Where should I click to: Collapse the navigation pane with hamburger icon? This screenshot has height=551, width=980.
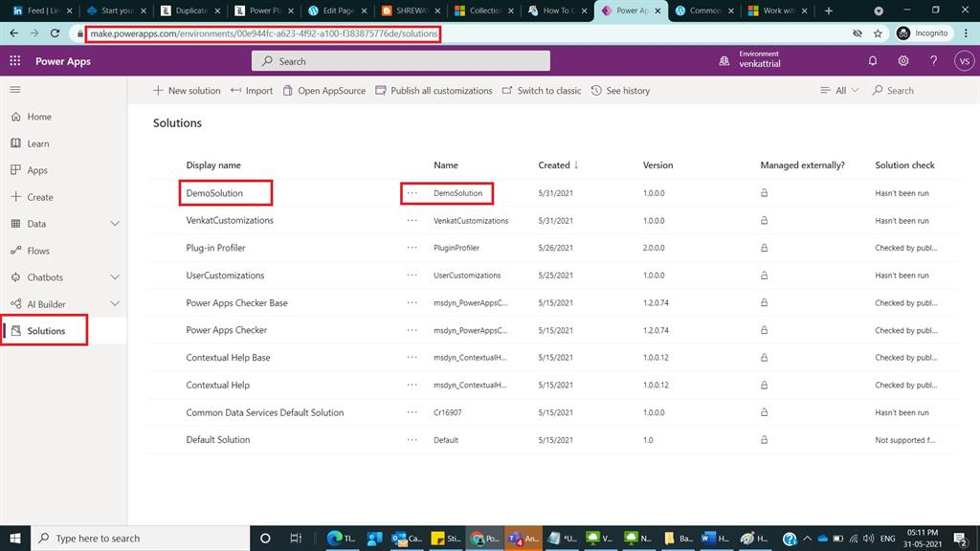pyautogui.click(x=15, y=90)
